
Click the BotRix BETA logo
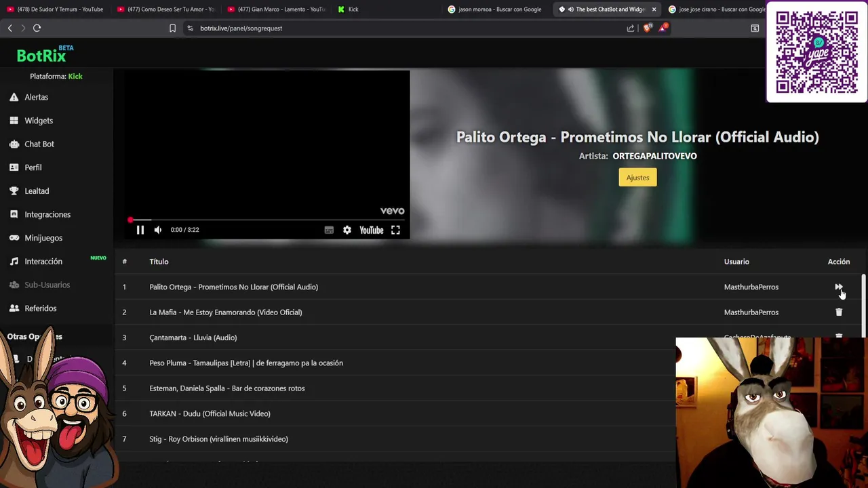click(45, 54)
